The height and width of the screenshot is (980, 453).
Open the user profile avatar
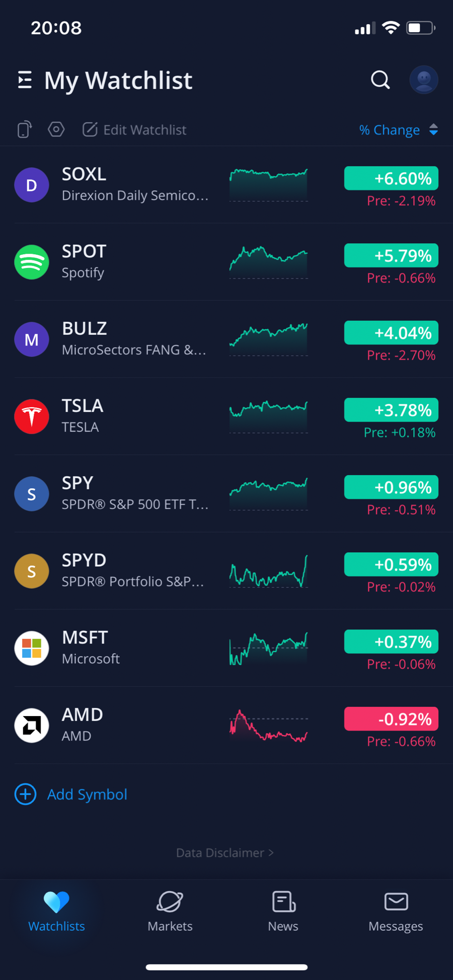424,79
